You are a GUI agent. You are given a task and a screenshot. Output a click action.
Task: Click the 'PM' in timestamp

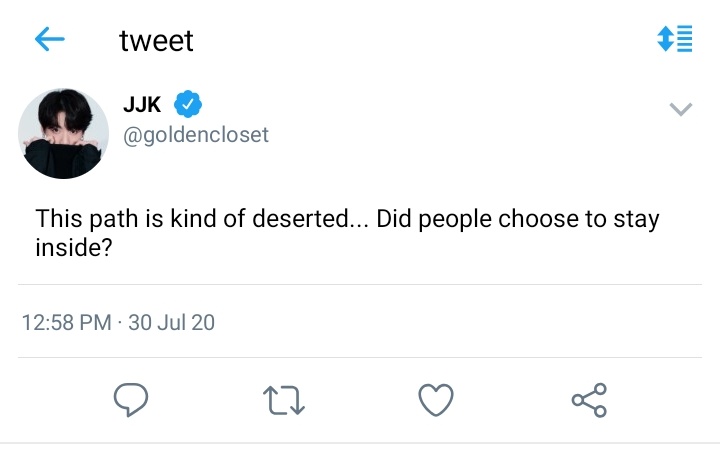click(x=96, y=322)
